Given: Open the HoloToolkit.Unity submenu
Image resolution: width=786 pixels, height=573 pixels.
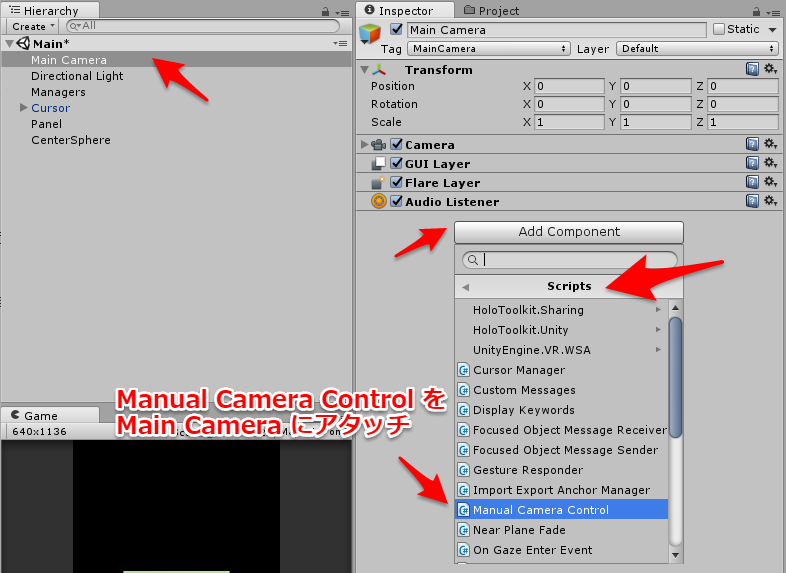Looking at the screenshot, I should 561,330.
